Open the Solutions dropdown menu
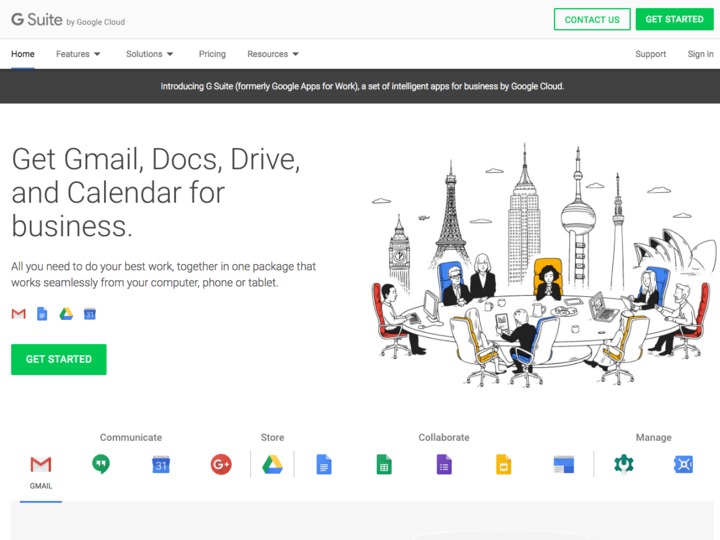The width and height of the screenshot is (720, 540). pos(150,54)
